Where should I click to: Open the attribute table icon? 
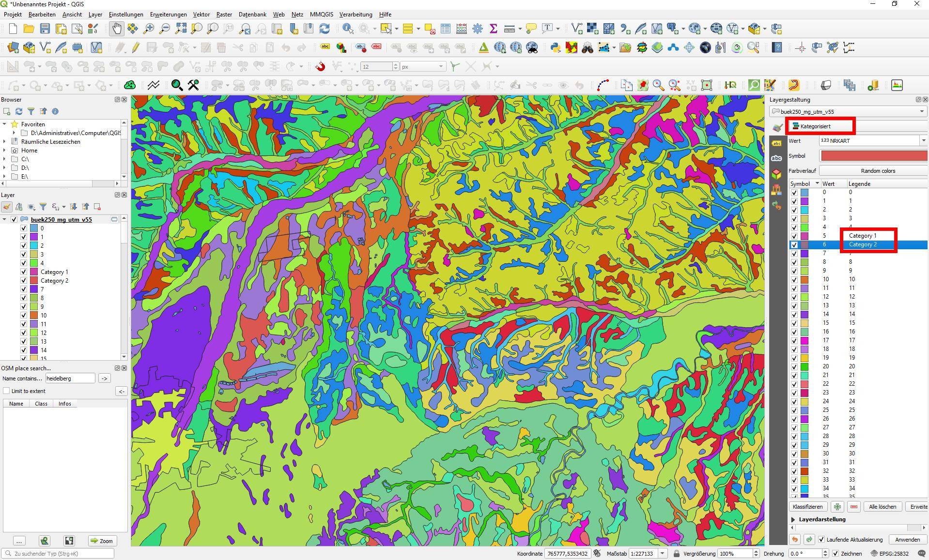(x=446, y=29)
